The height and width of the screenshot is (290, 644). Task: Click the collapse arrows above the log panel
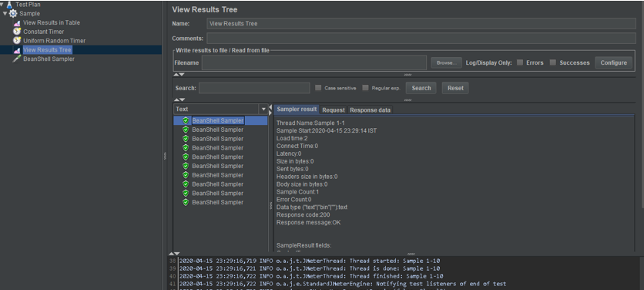pos(175,254)
